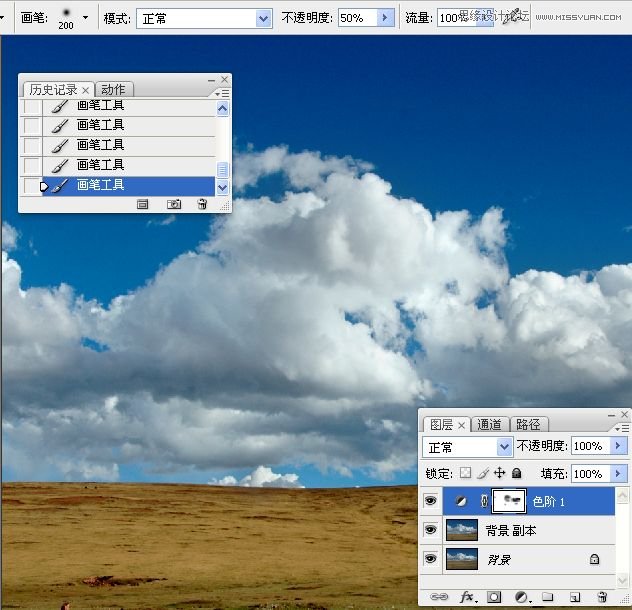Create a new layer icon
Viewport: 632px width, 610px height.
click(x=575, y=597)
